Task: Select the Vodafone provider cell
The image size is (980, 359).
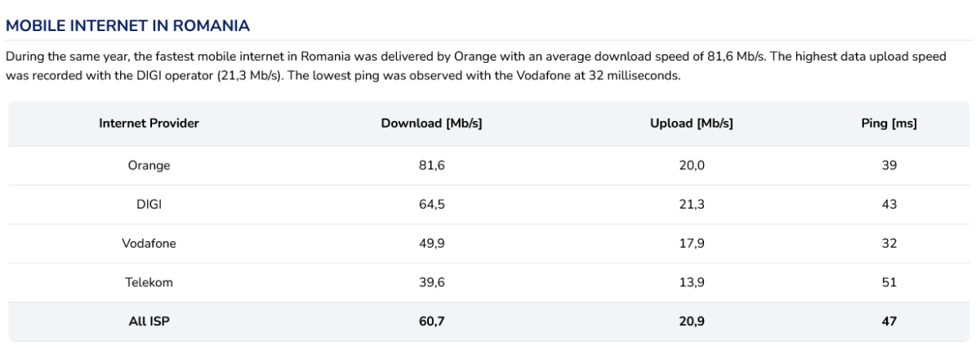Action: click(x=149, y=244)
